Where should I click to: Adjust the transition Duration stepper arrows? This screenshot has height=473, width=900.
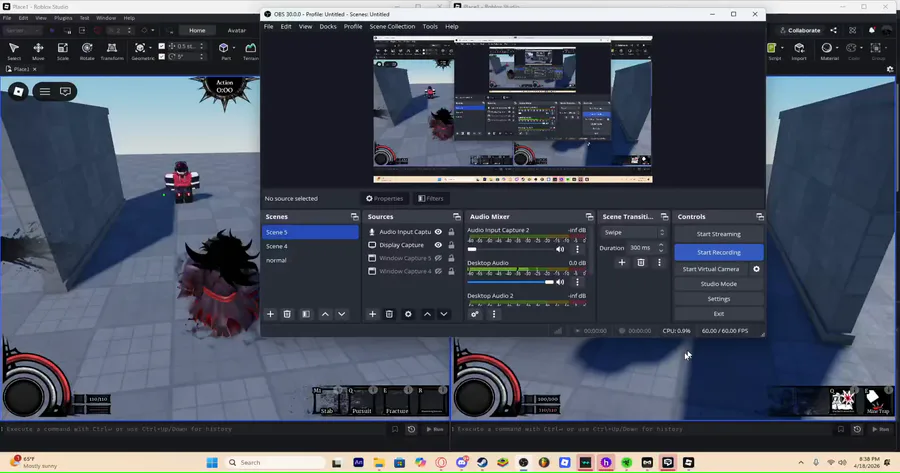661,247
